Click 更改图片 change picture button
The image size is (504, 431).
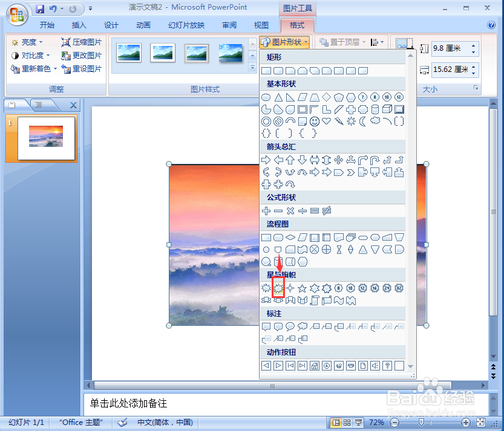(81, 56)
